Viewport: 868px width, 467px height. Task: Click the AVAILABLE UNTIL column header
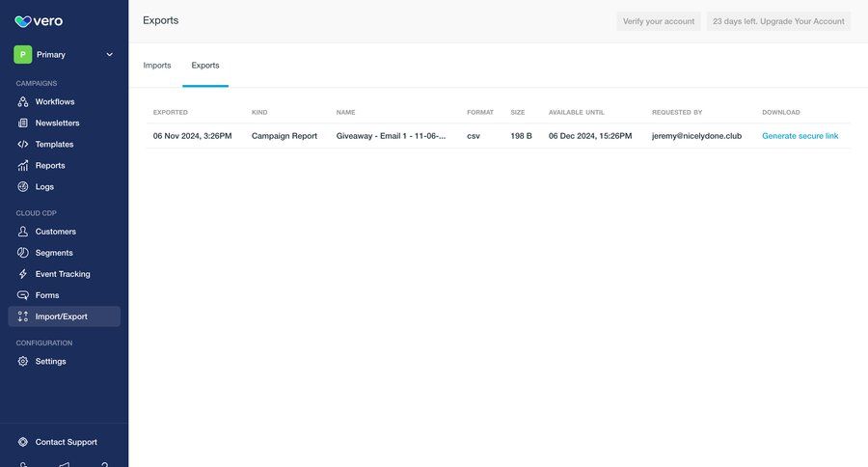pyautogui.click(x=577, y=113)
